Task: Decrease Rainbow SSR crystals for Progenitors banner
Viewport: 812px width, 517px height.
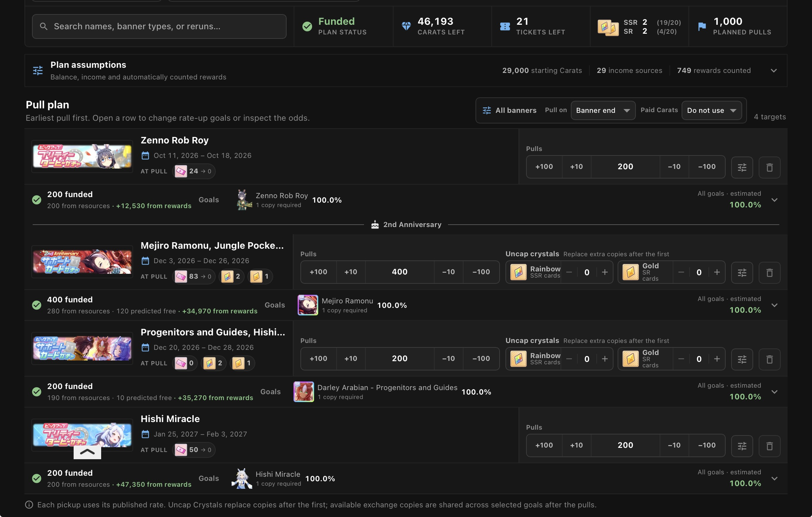Action: (569, 359)
